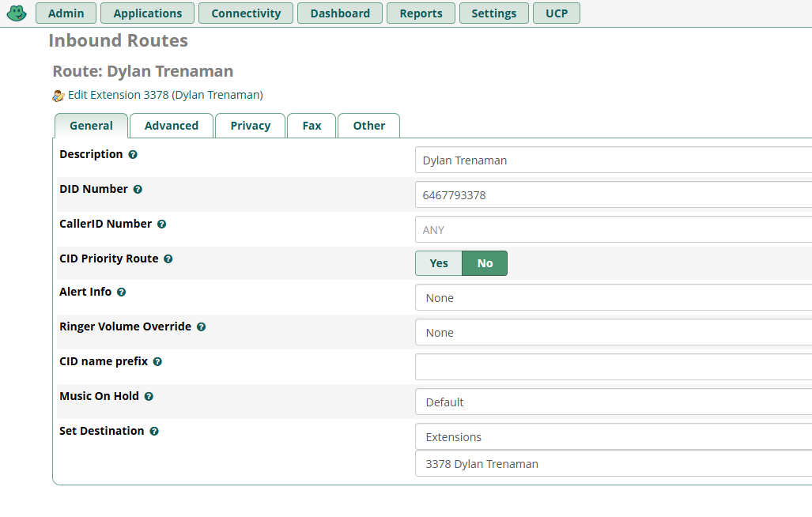Click into the Description input field
The image size is (812, 517).
pyautogui.click(x=614, y=160)
